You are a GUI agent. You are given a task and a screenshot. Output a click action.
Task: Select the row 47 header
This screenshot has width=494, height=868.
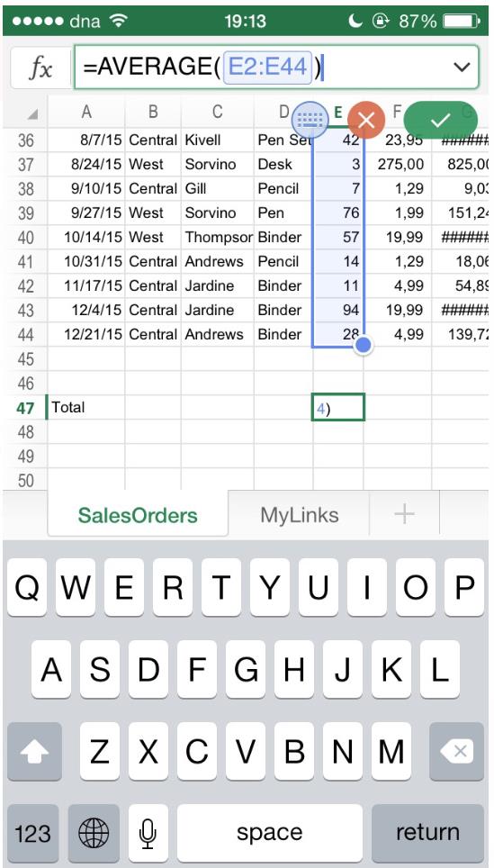tap(25, 408)
